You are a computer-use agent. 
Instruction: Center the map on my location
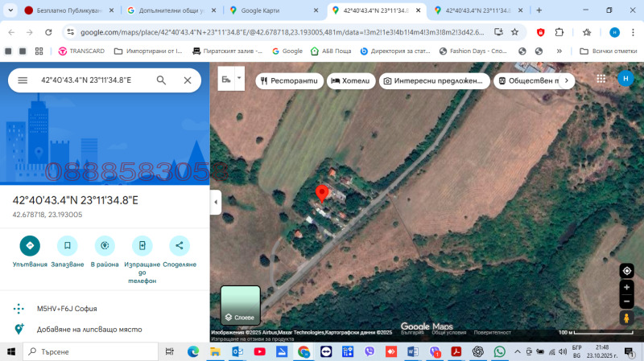[626, 270]
